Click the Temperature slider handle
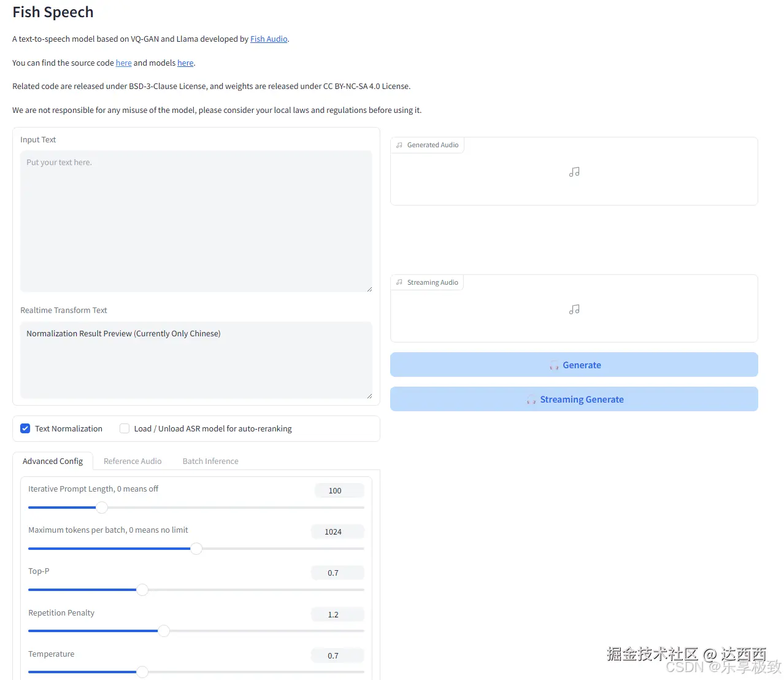Viewport: 784px width, 680px height. [x=142, y=672]
